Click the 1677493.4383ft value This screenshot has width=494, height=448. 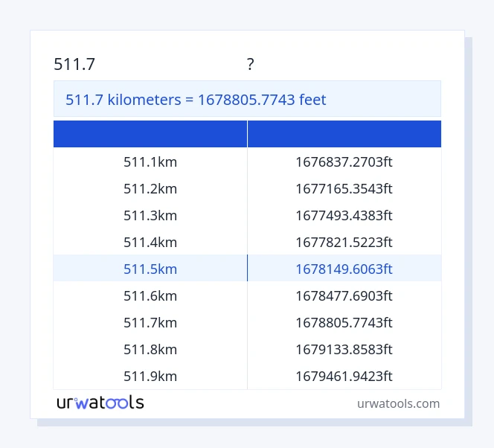(344, 215)
